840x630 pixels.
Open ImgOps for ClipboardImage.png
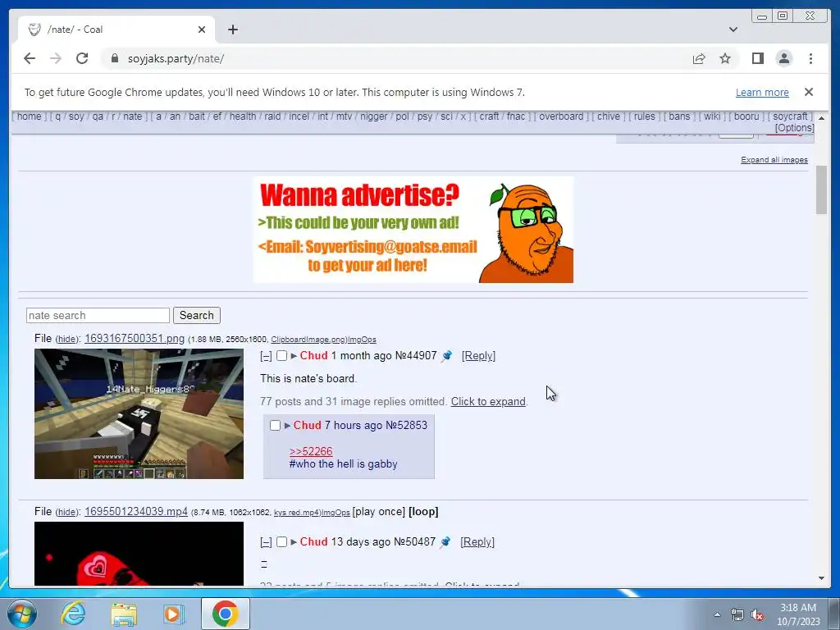362,340
